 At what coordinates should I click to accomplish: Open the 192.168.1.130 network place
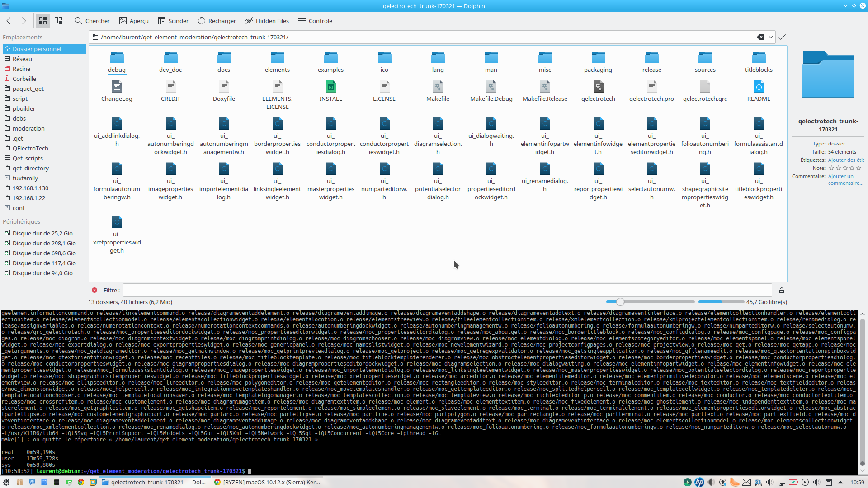(44, 188)
